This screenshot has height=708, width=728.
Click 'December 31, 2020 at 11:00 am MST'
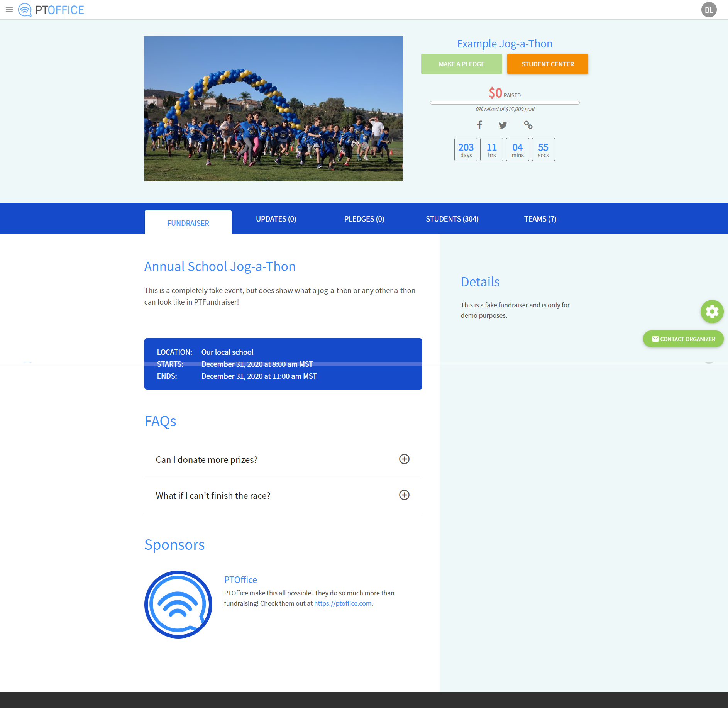[259, 376]
